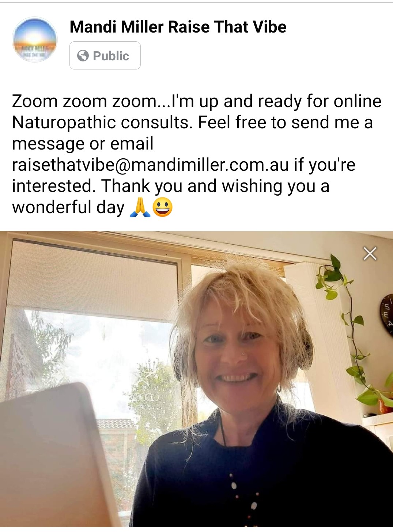
Task: Place the cursor at the start of 'Zoom zoom zoom'
Action: coord(12,101)
